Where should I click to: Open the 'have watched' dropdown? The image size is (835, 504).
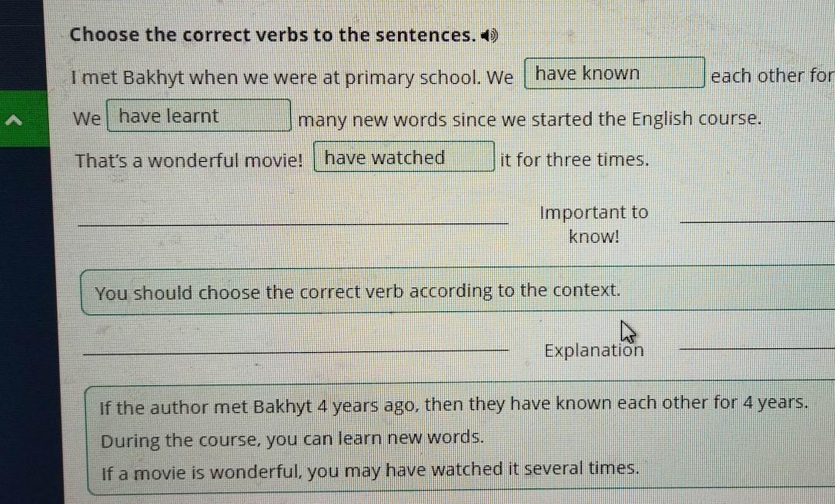pyautogui.click(x=404, y=158)
